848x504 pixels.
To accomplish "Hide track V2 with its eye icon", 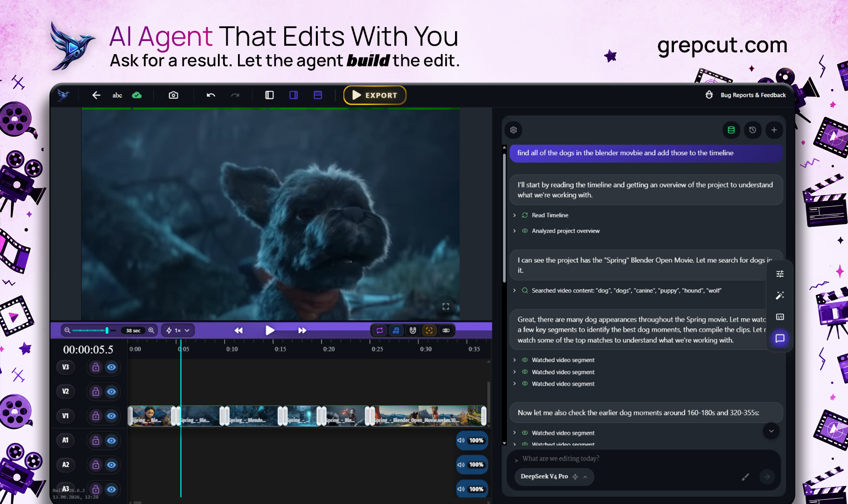I will (x=112, y=392).
